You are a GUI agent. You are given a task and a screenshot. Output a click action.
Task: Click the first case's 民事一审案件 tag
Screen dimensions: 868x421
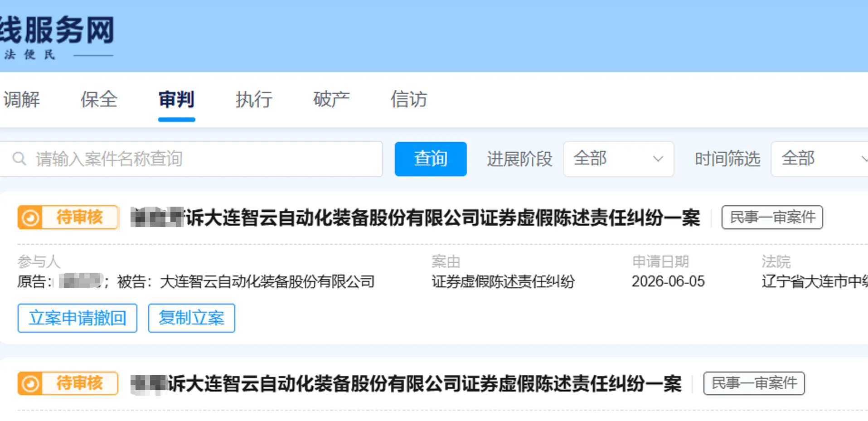coord(772,218)
